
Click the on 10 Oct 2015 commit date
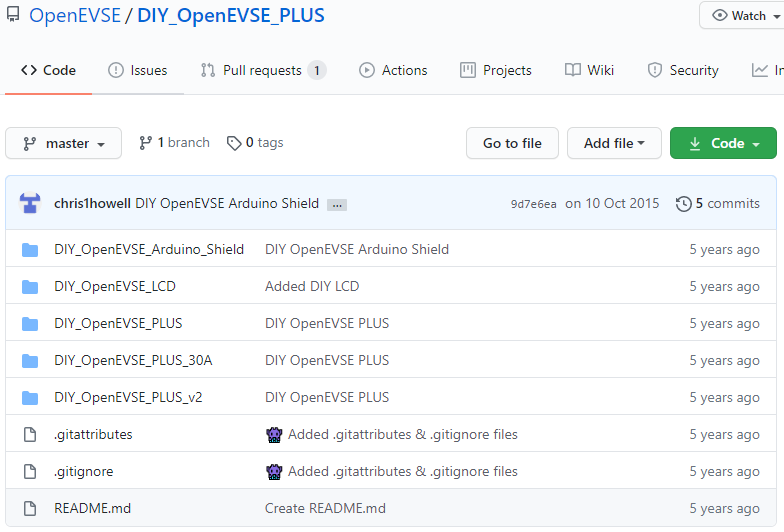pyautogui.click(x=612, y=204)
